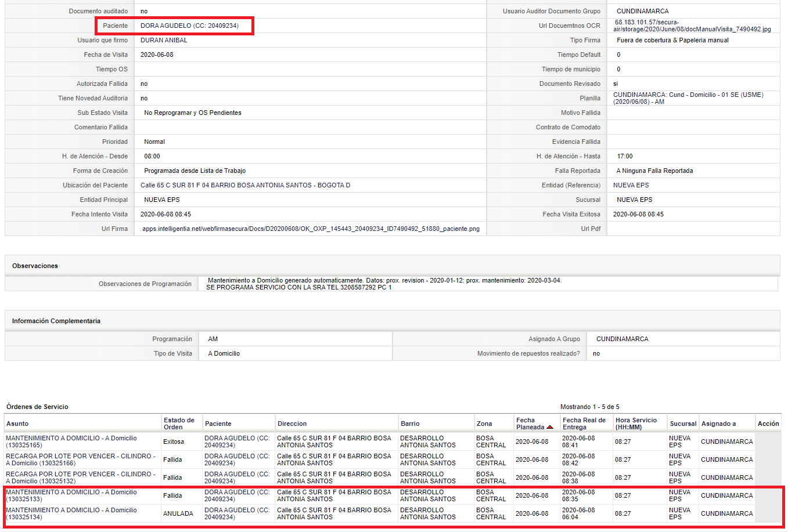Click the Asignado a column header
The width and height of the screenshot is (788, 532).
point(718,424)
